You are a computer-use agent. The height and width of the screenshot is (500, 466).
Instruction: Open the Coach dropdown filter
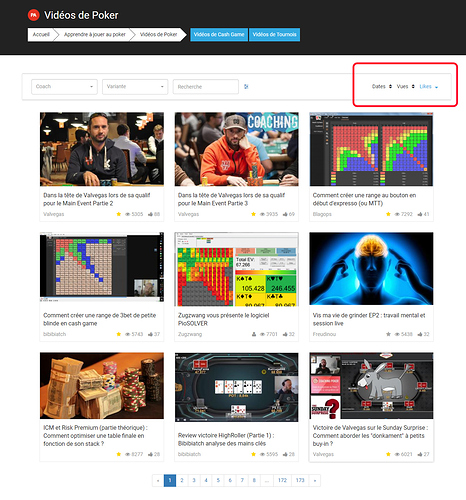pyautogui.click(x=64, y=87)
